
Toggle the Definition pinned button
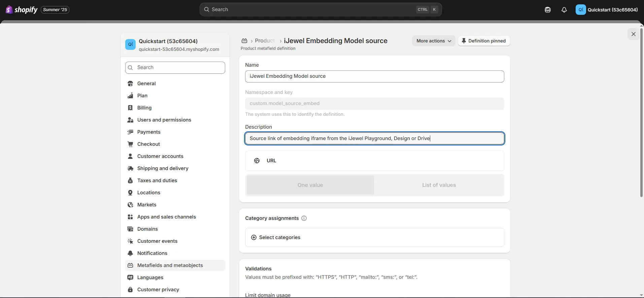coord(484,41)
